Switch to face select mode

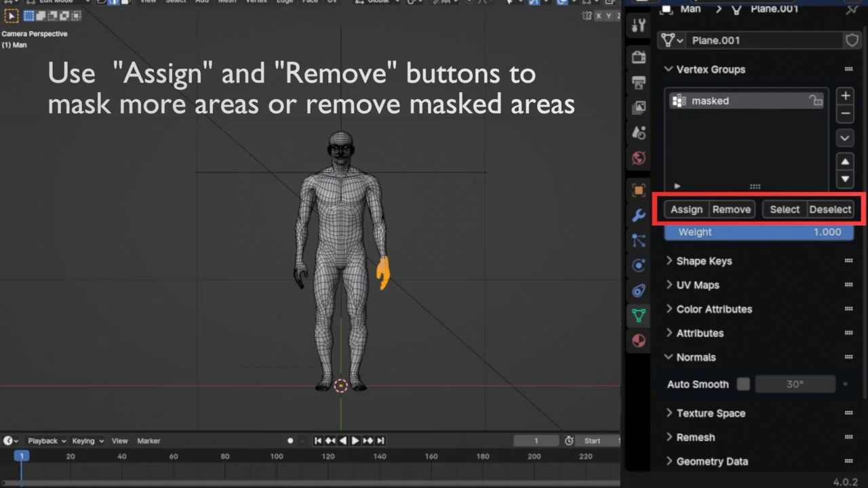click(127, 3)
